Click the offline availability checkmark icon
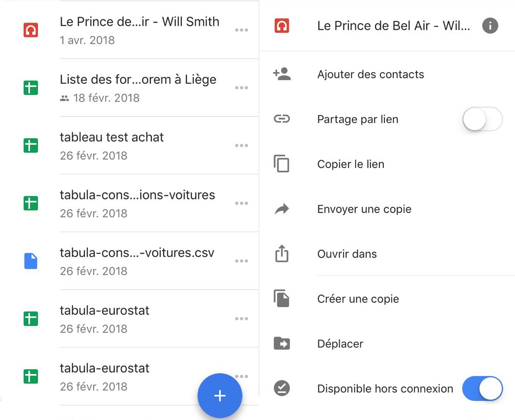Image resolution: width=515 pixels, height=420 pixels. click(x=282, y=388)
